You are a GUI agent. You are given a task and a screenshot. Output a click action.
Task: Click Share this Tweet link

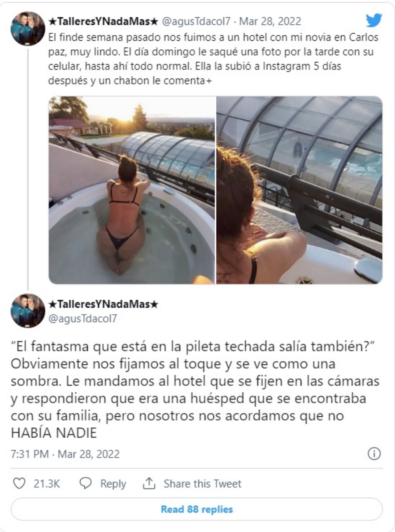pos(202,484)
